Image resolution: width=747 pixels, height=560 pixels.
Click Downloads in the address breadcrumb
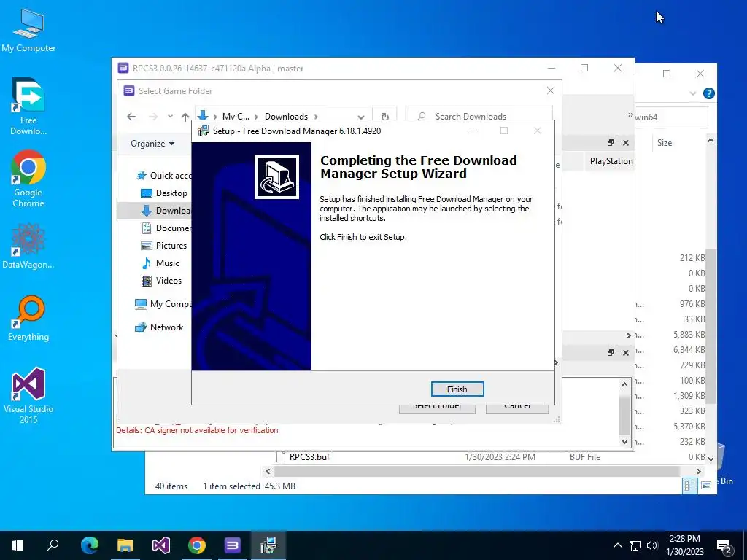coord(286,117)
